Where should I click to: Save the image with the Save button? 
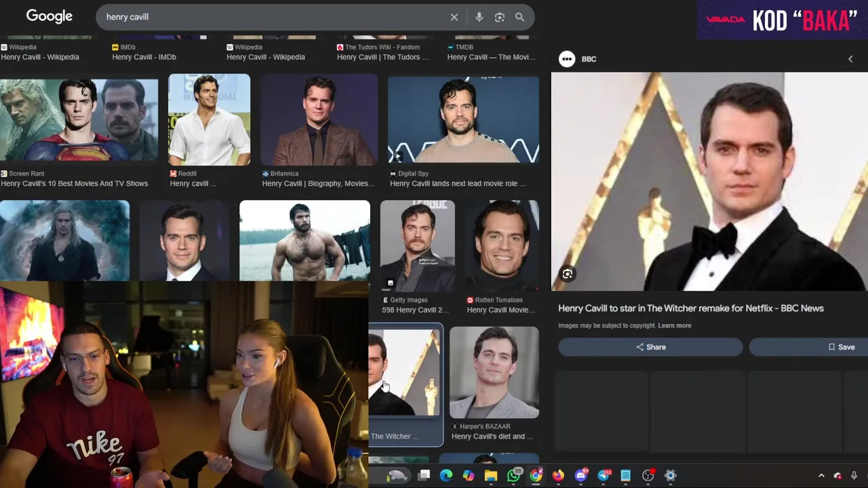808,347
